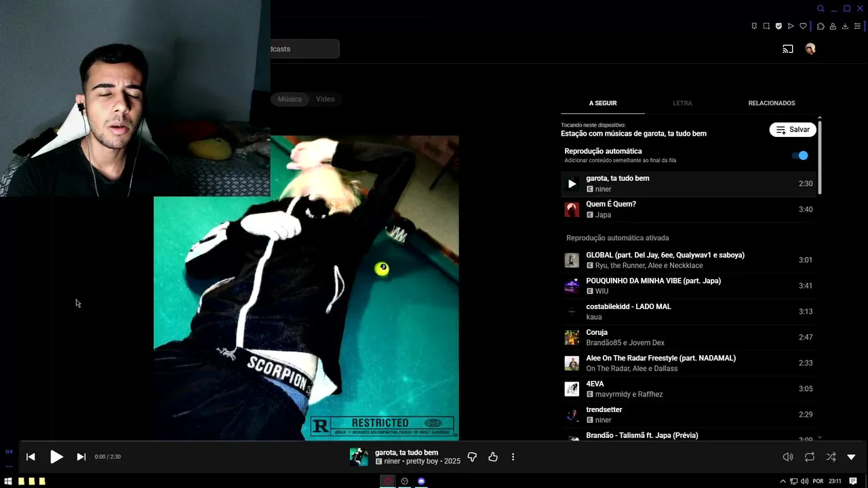Select the Coruja track
The height and width of the screenshot is (488, 868).
(x=689, y=338)
